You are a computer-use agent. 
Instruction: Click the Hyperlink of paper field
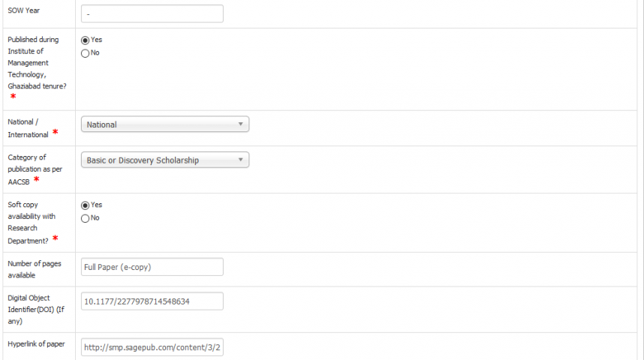pos(152,347)
